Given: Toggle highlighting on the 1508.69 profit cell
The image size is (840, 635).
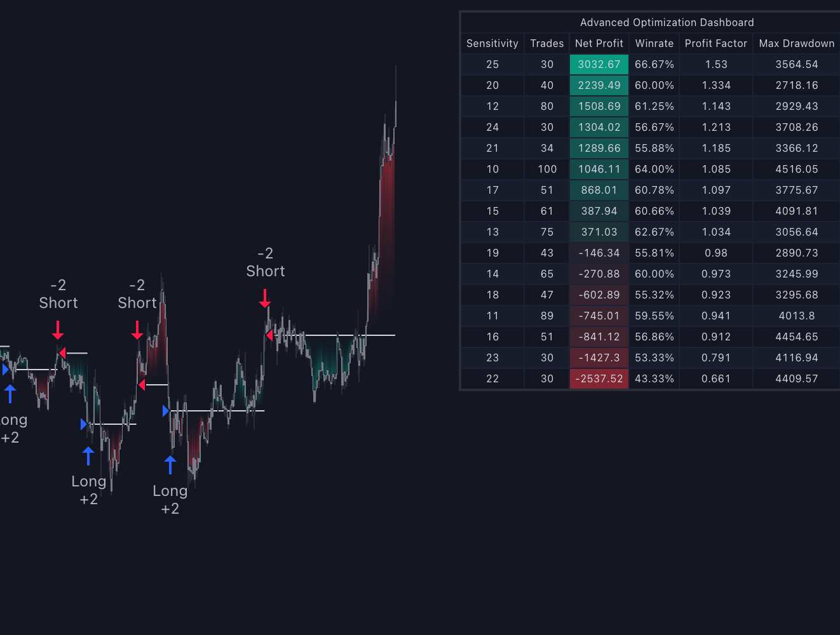Looking at the screenshot, I should 599,106.
